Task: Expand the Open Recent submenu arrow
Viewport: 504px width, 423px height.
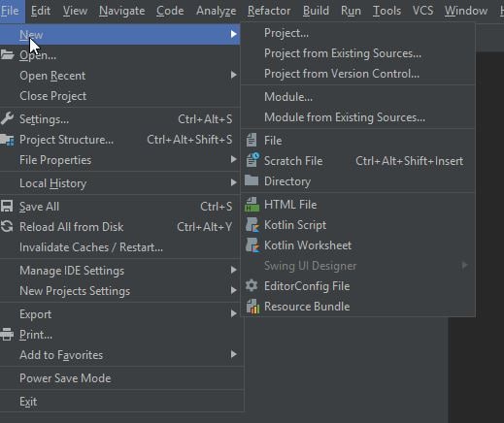Action: tap(234, 75)
